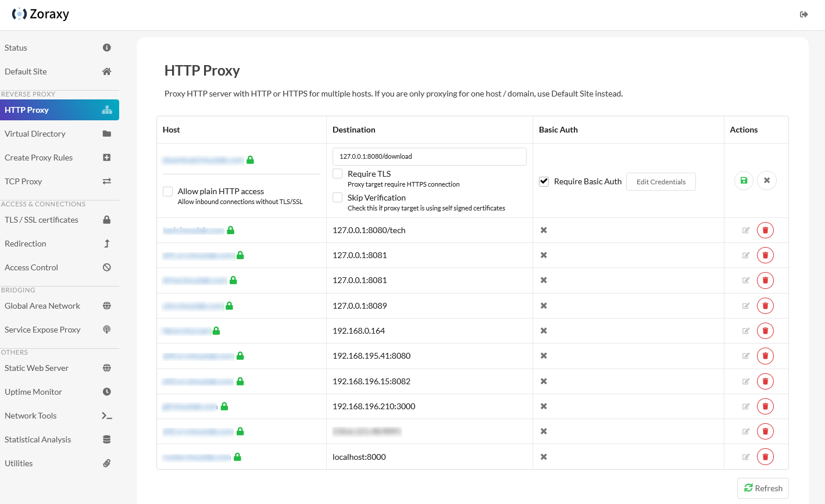The image size is (825, 504).
Task: Cancel editing the proxy rule
Action: pos(766,180)
